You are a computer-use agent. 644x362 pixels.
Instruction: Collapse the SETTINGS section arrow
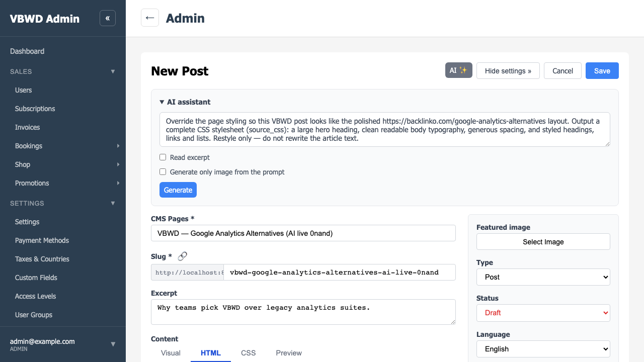tap(113, 203)
